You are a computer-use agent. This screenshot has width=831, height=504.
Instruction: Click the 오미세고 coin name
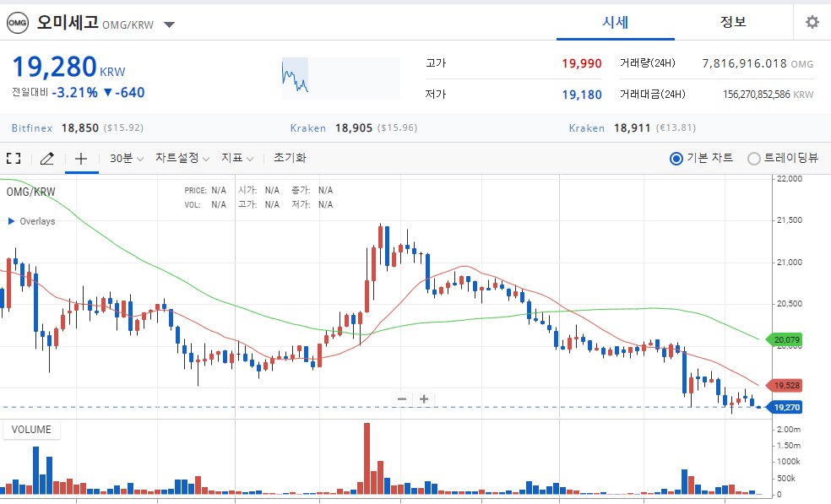point(68,22)
